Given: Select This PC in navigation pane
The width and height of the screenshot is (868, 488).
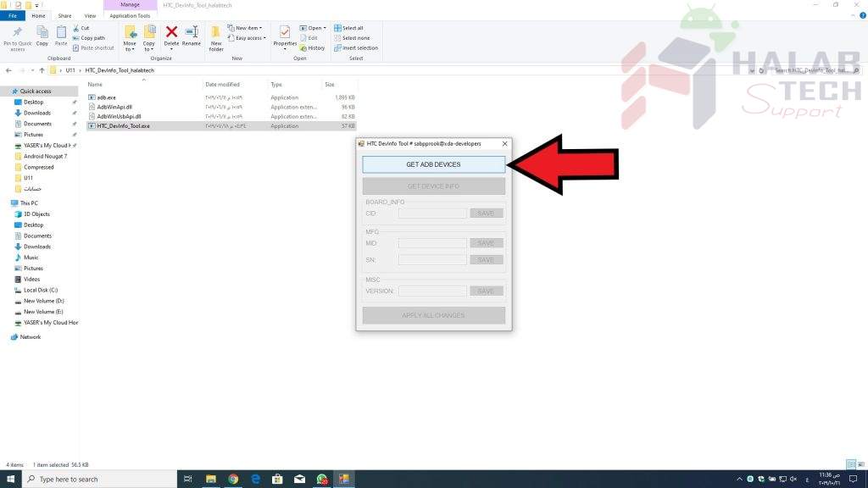Looking at the screenshot, I should coord(29,203).
